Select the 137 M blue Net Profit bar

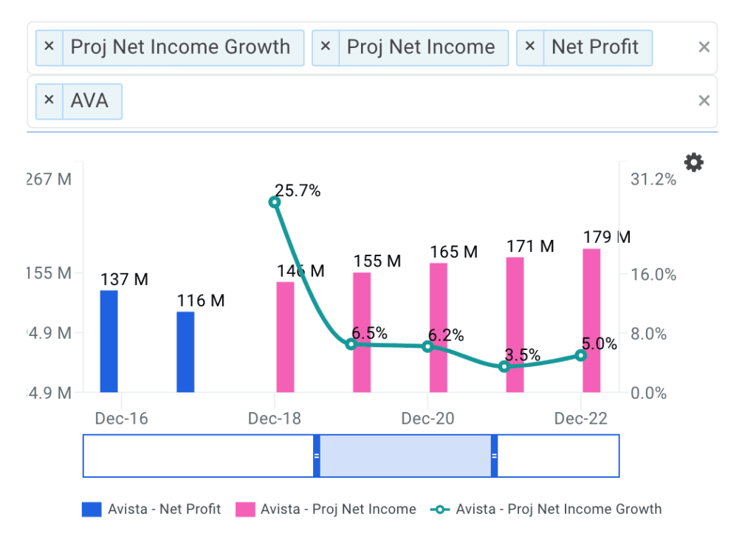109,341
